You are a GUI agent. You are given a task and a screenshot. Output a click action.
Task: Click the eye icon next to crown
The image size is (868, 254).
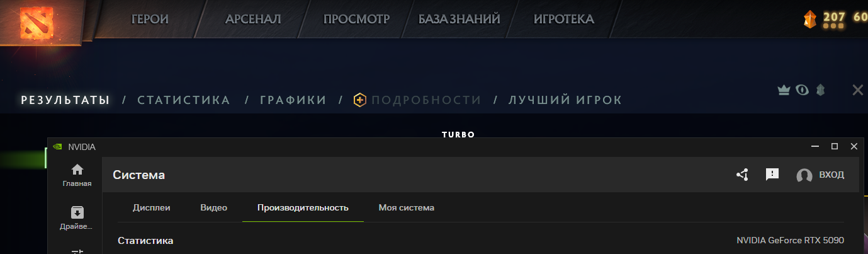pyautogui.click(x=802, y=90)
